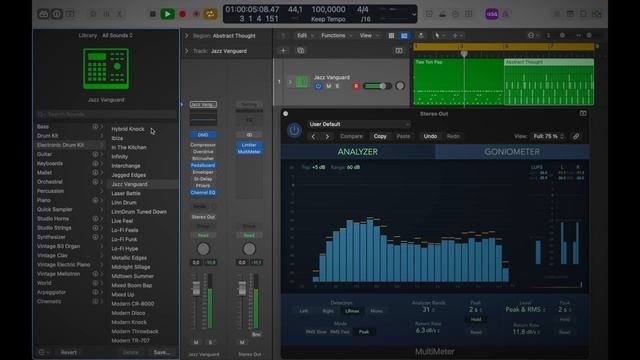Select the Mixed Boom Bap patch

click(x=131, y=285)
